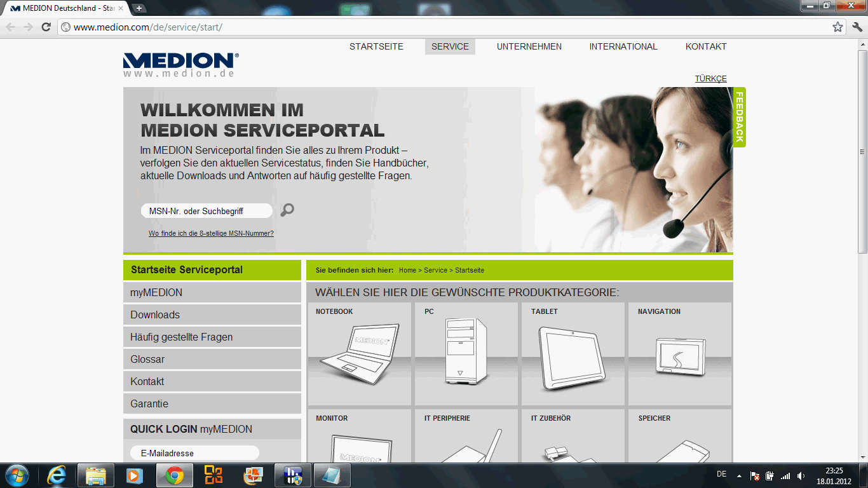Open Garantie in the sidebar

(212, 404)
